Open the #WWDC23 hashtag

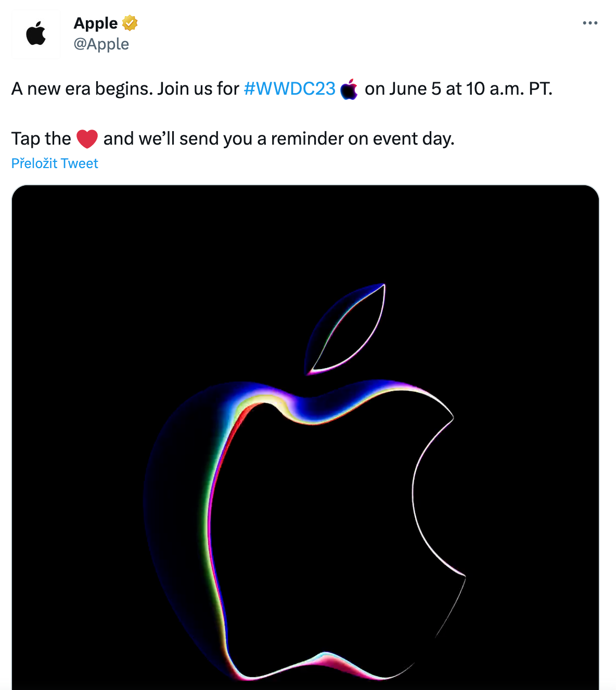click(289, 89)
